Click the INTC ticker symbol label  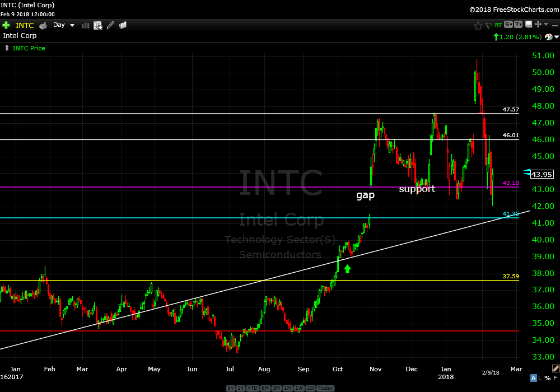[x=24, y=25]
